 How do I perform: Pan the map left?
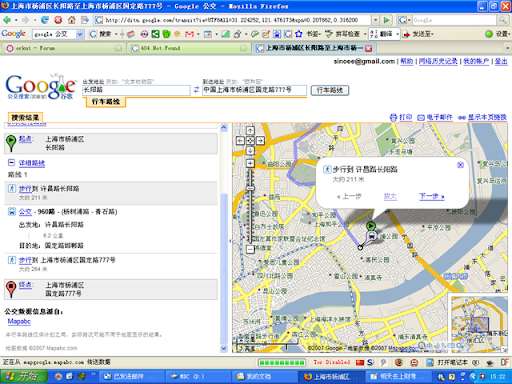click(240, 140)
